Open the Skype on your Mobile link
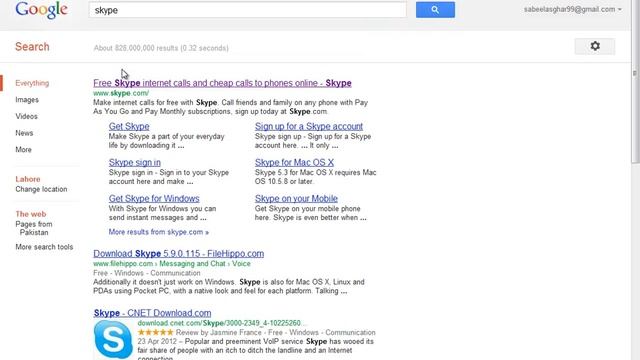Image resolution: width=640 pixels, height=360 pixels. (296, 198)
